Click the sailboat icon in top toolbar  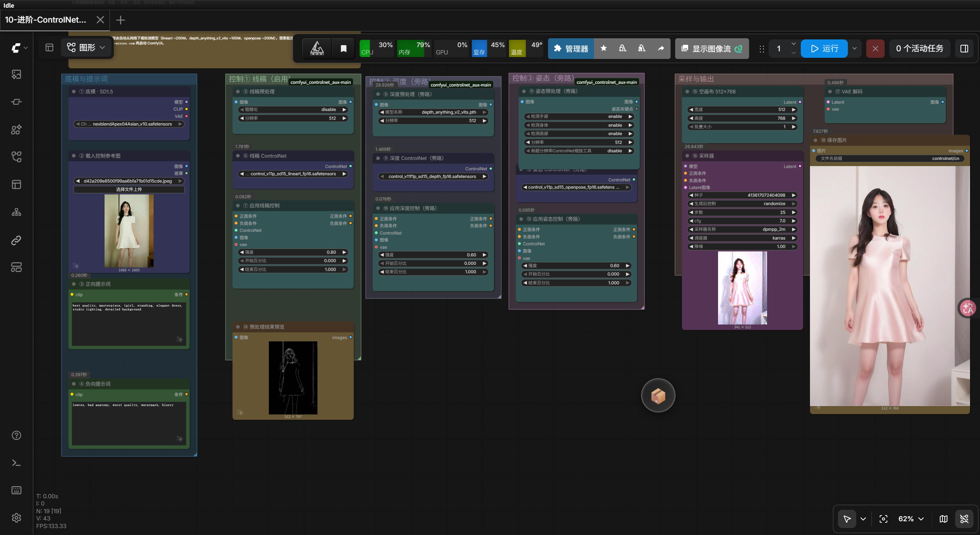(317, 48)
